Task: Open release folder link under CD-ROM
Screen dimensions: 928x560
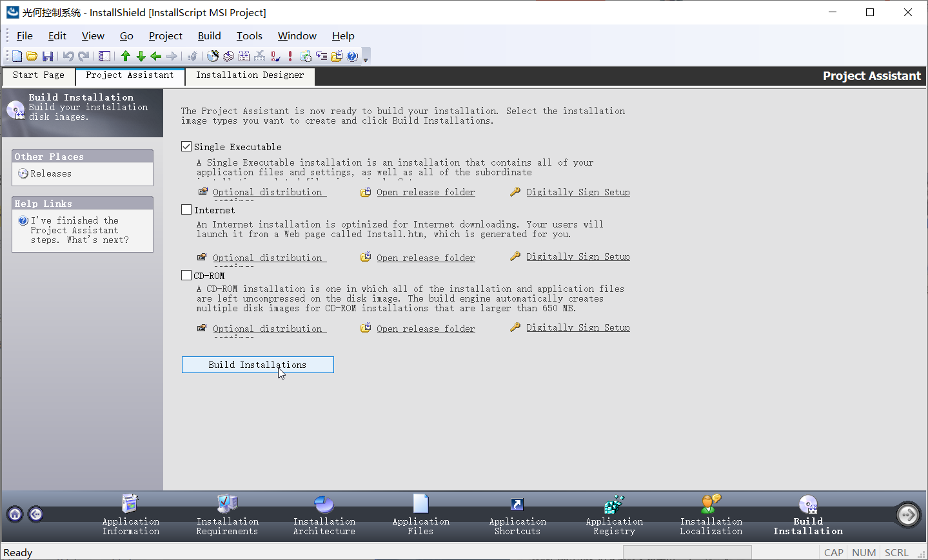Action: [x=426, y=329]
